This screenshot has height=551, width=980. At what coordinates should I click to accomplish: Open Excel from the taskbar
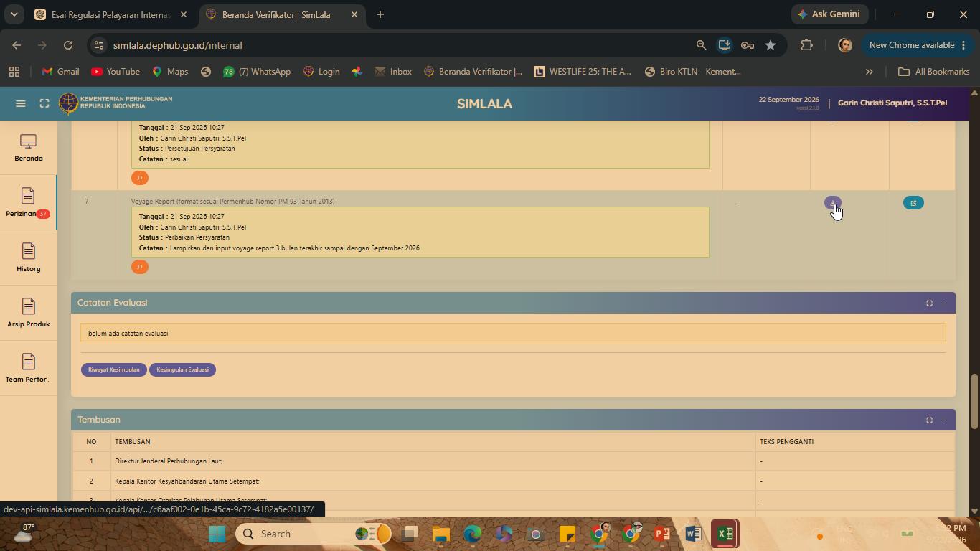pos(725,534)
